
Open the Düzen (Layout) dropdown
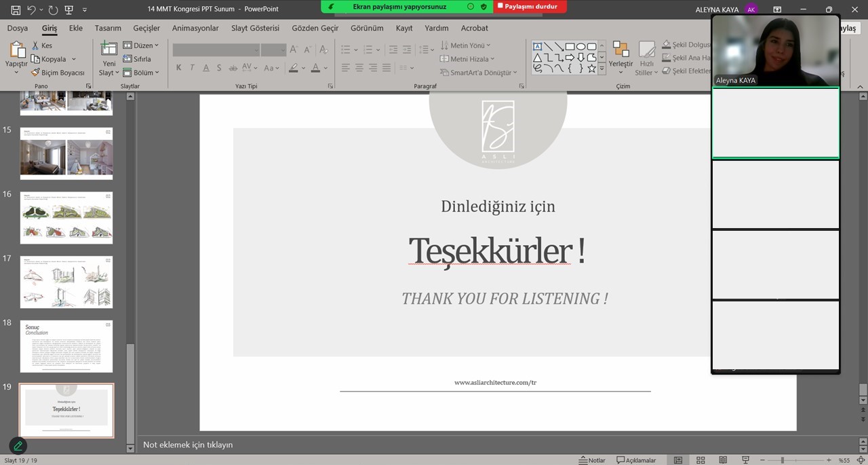point(140,45)
